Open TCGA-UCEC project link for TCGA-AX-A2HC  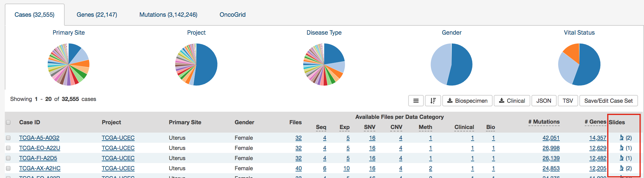pyautogui.click(x=118, y=168)
